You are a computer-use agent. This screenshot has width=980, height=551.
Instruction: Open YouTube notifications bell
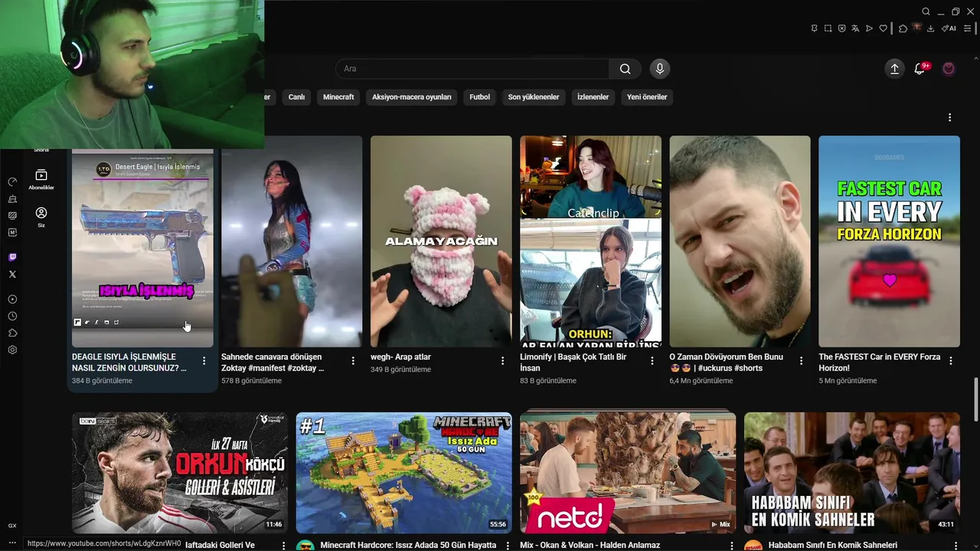pos(920,69)
